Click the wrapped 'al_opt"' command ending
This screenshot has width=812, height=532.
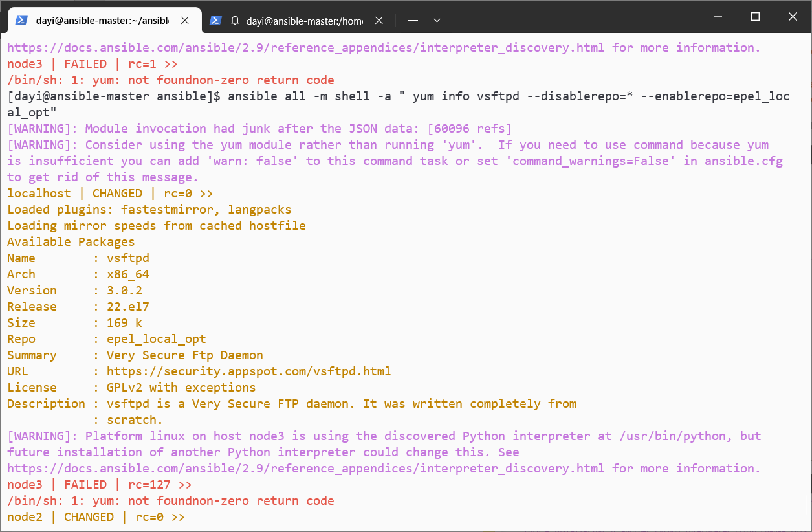coord(32,113)
